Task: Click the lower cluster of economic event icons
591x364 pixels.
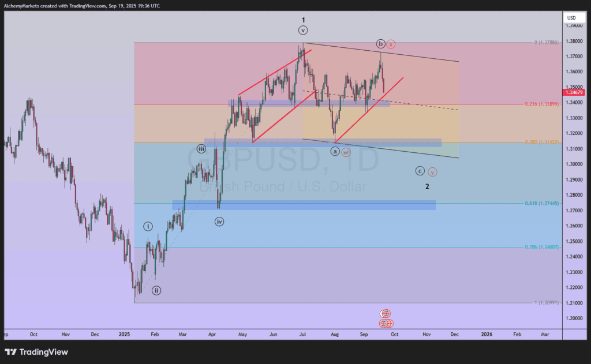Action: tap(386, 323)
